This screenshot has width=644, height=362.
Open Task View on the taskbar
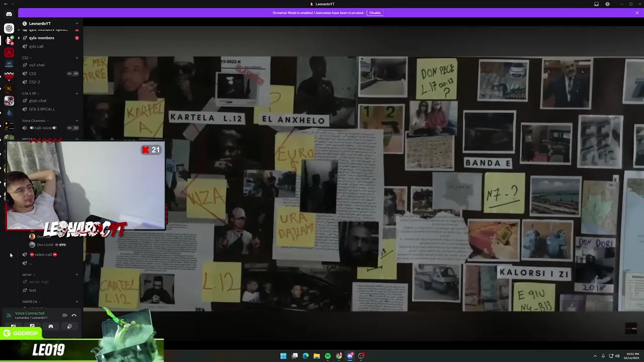[x=295, y=356]
